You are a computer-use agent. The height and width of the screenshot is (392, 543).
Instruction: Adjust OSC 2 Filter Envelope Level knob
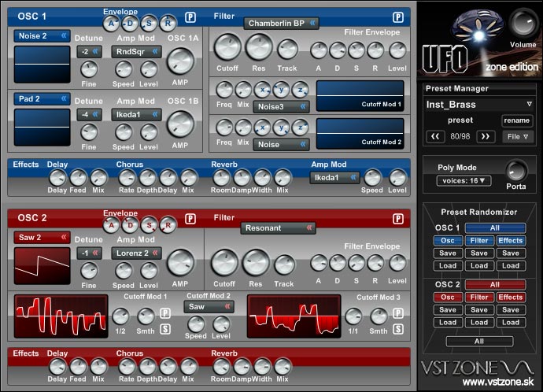[x=397, y=263]
